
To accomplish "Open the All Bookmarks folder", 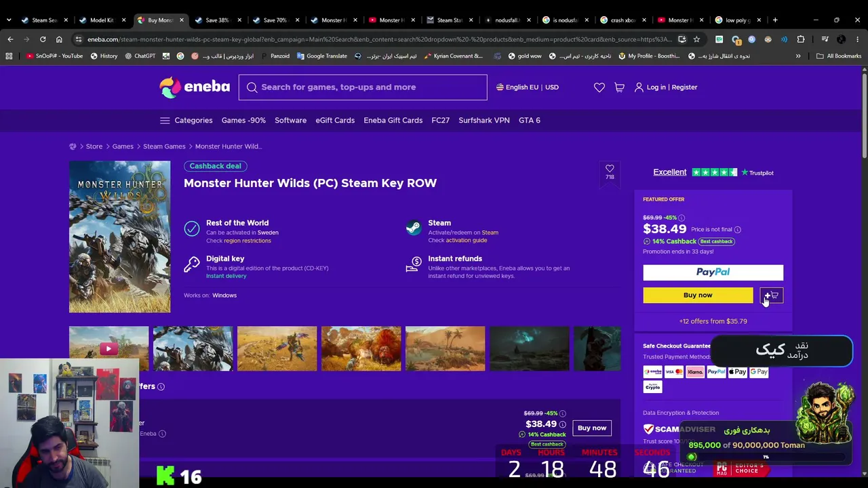I will pos(839,56).
